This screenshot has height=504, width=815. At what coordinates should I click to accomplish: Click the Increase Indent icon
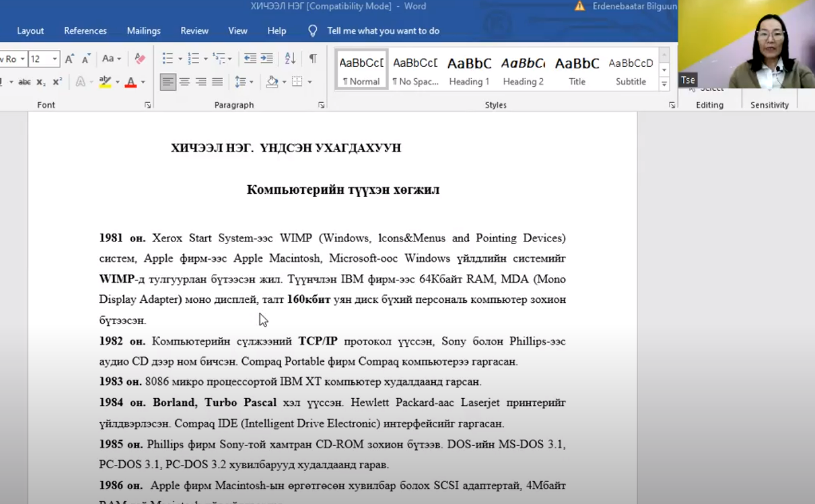pos(267,59)
